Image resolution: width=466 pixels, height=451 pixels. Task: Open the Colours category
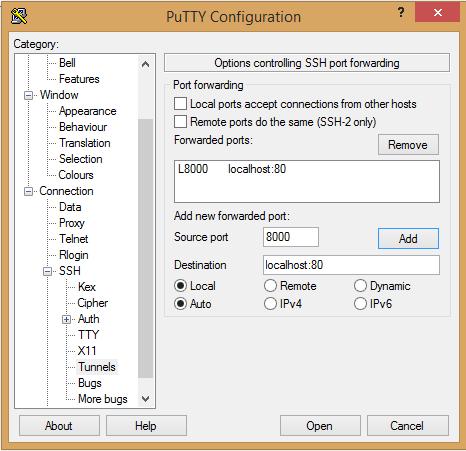pyautogui.click(x=76, y=175)
